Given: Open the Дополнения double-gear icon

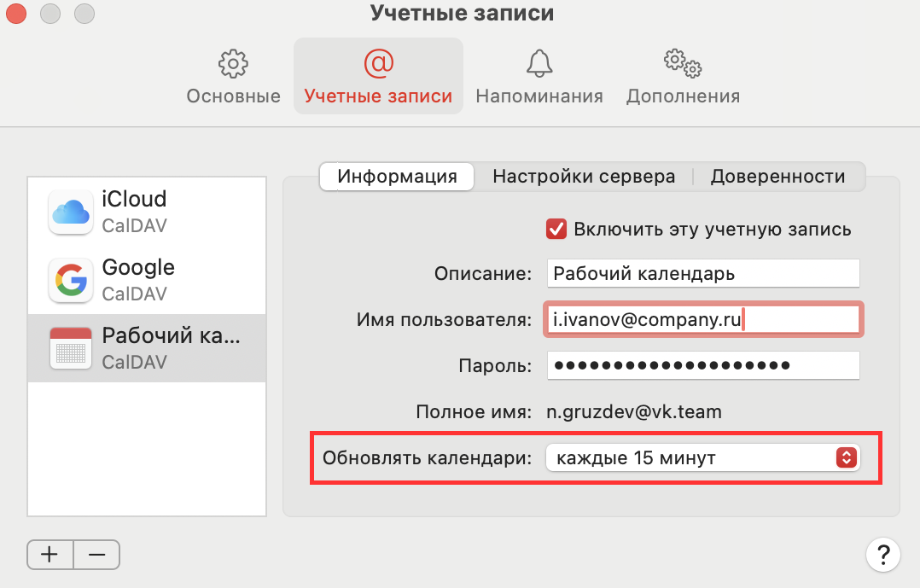Looking at the screenshot, I should tap(683, 63).
